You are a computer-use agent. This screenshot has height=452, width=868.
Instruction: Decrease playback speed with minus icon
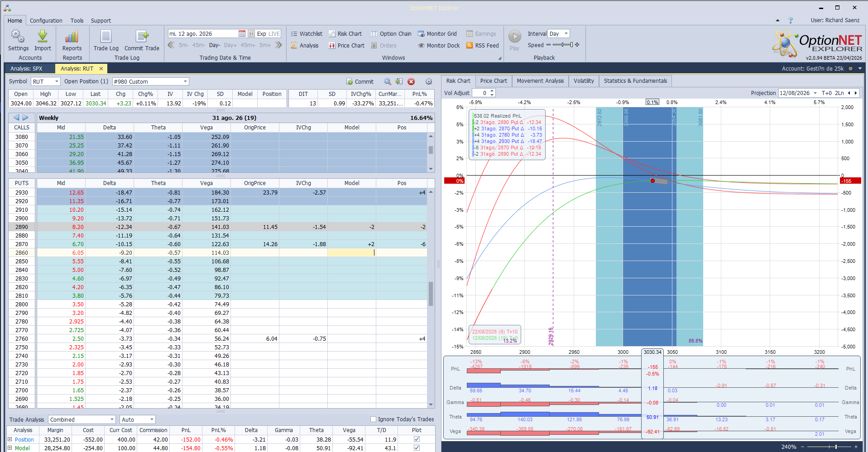pos(548,45)
